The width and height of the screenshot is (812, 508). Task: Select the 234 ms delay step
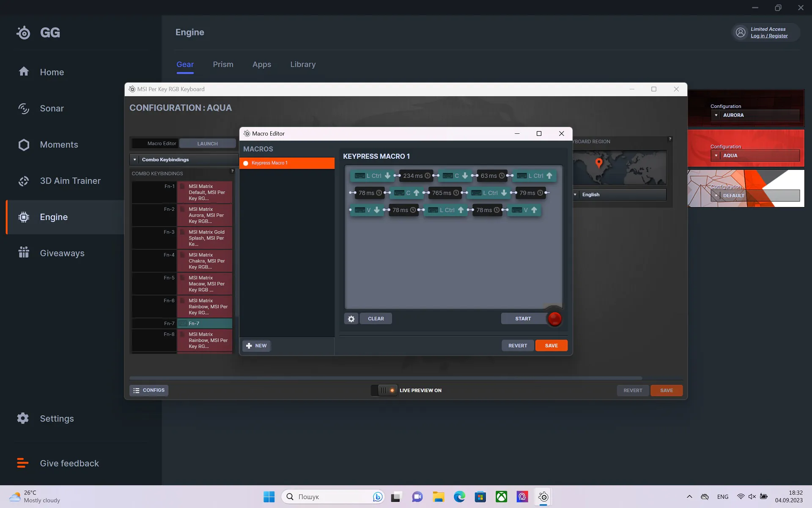[x=417, y=176]
